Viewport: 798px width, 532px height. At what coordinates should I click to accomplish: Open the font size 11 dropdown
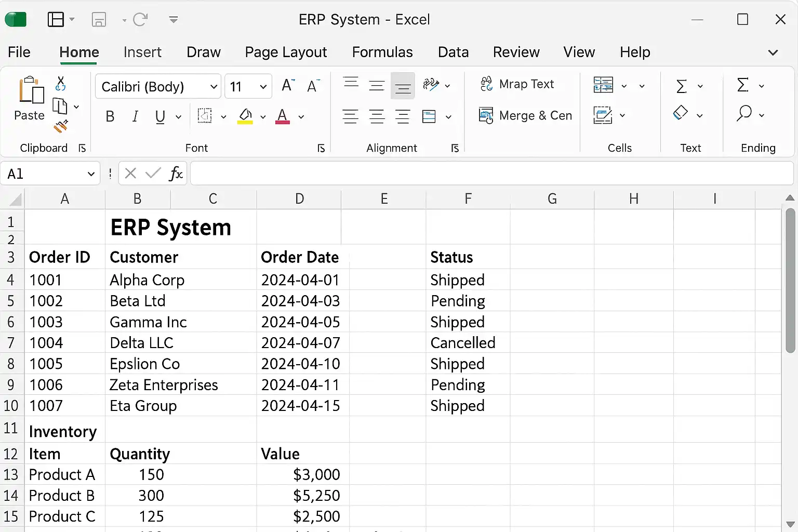click(x=263, y=87)
